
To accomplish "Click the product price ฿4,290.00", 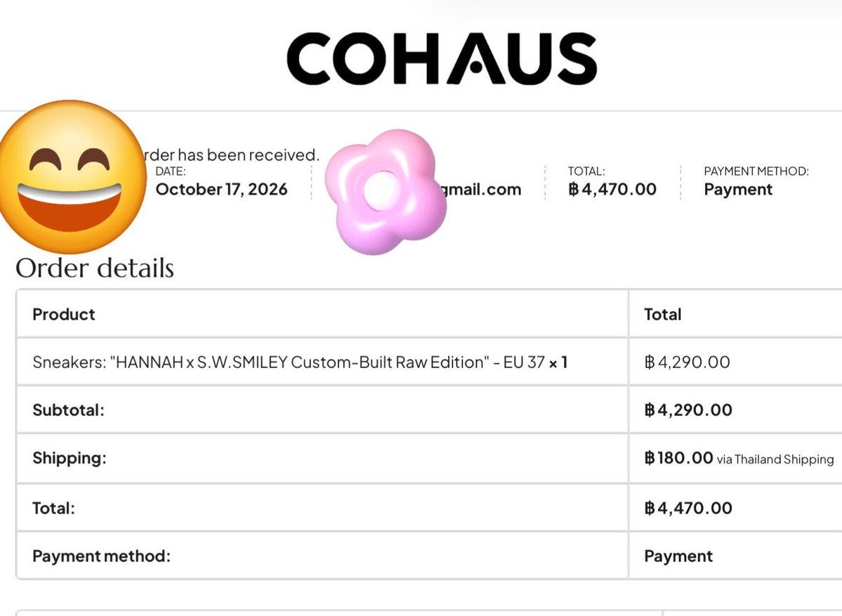I will [688, 362].
